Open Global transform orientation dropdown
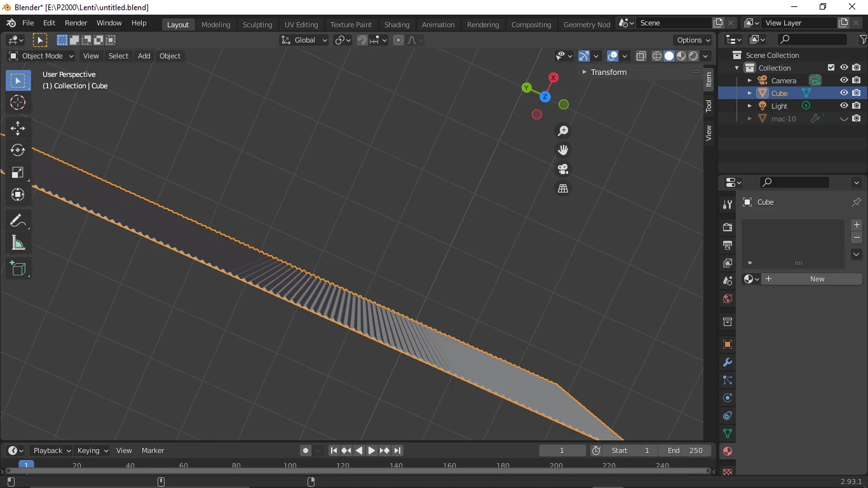This screenshot has height=488, width=868. (x=304, y=40)
